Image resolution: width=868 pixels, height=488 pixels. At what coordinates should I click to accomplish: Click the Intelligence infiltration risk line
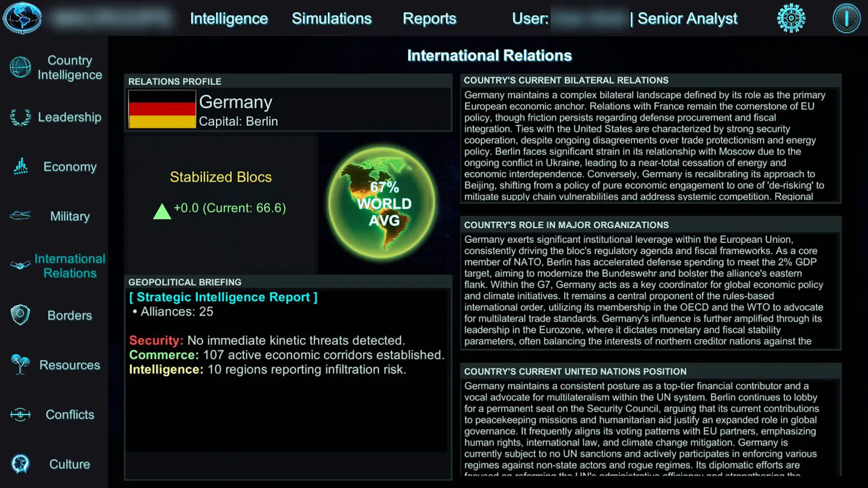tap(267, 370)
